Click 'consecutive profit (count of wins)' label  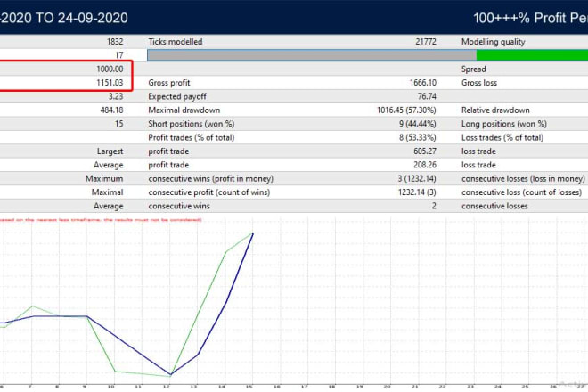(208, 192)
